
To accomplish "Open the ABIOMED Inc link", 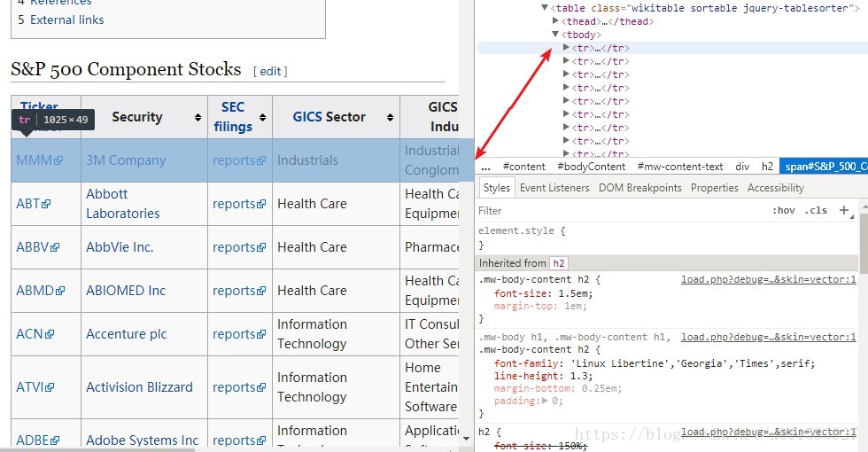I will pos(126,291).
